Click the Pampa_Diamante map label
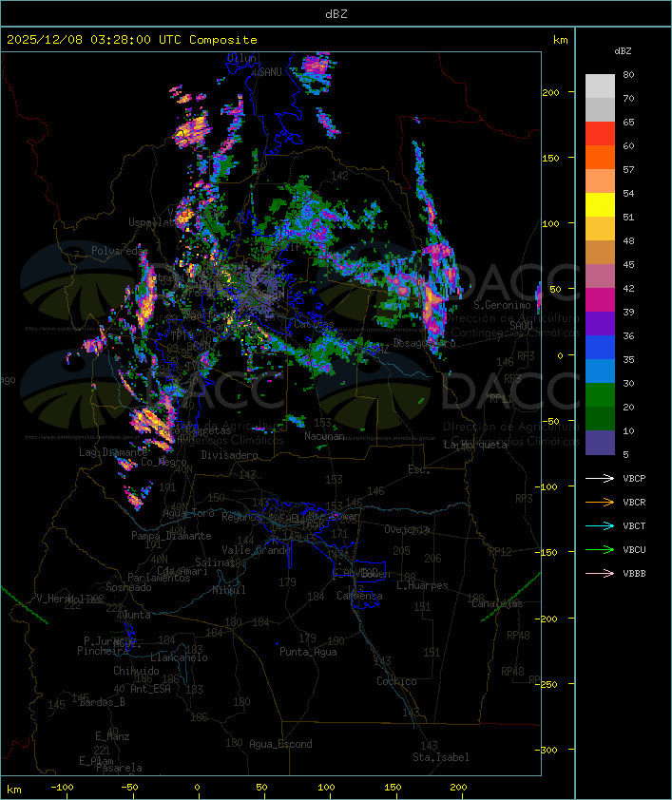Viewport: 672px width, 800px height. pos(171,536)
